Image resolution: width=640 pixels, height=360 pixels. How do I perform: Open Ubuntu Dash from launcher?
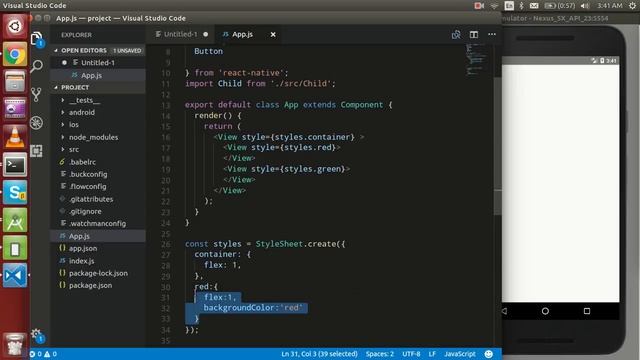[x=15, y=26]
